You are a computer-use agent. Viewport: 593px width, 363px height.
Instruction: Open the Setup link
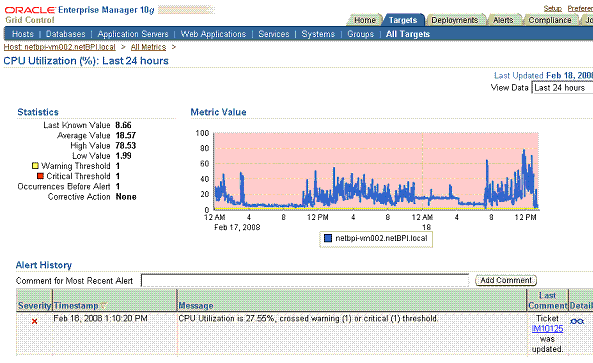(x=553, y=8)
